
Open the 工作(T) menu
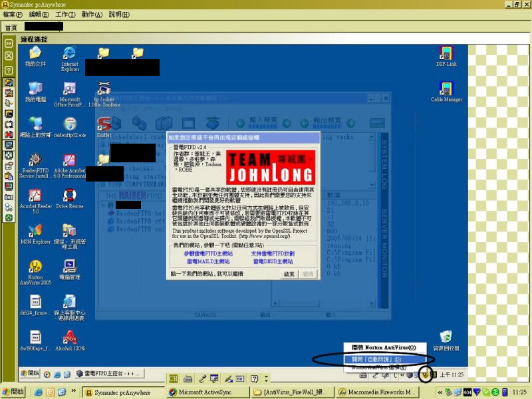[x=65, y=15]
